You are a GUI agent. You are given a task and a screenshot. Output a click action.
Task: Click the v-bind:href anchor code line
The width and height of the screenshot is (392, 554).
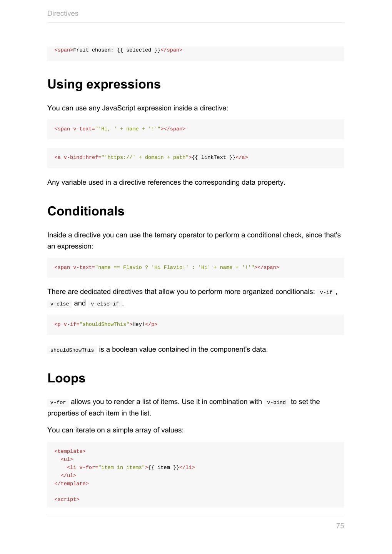point(151,157)
